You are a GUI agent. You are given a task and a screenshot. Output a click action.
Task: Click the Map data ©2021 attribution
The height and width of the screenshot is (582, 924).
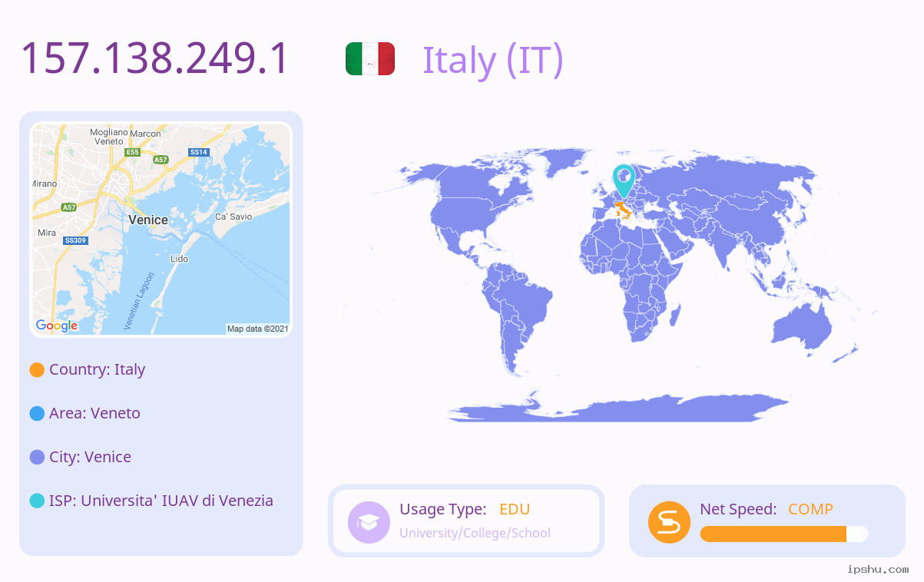[x=257, y=329]
